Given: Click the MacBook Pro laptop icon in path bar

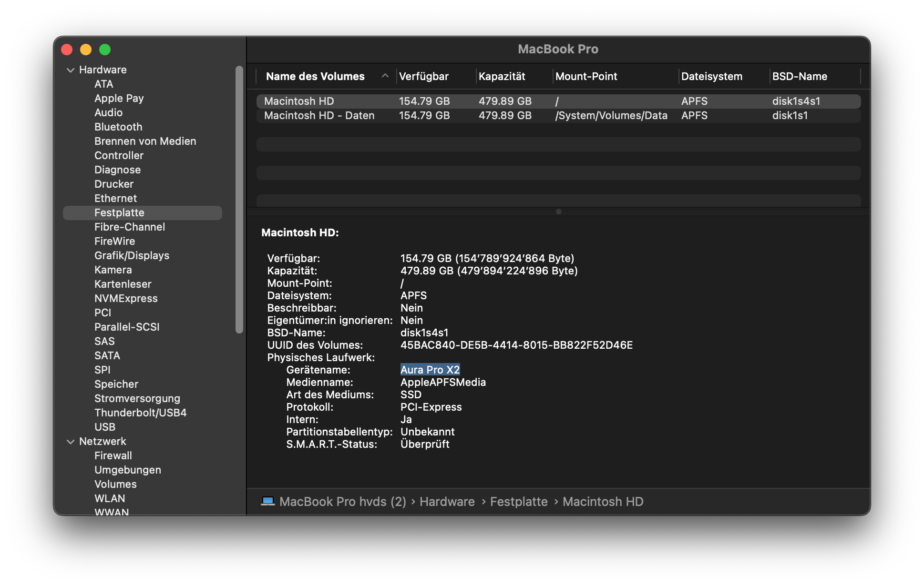Looking at the screenshot, I should (x=267, y=501).
